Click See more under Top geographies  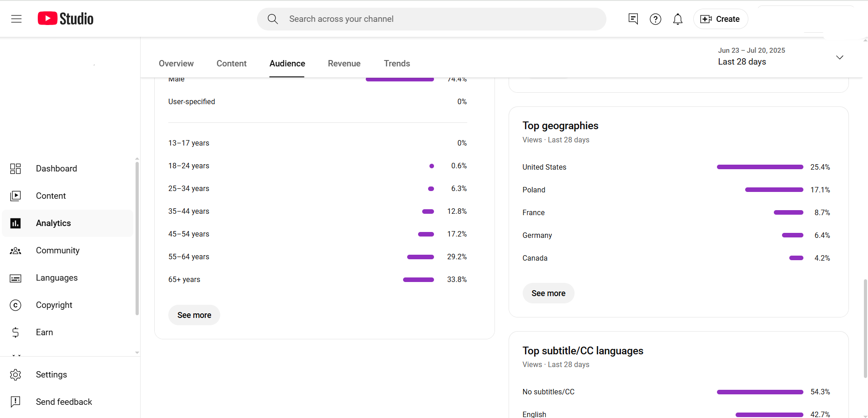548,293
